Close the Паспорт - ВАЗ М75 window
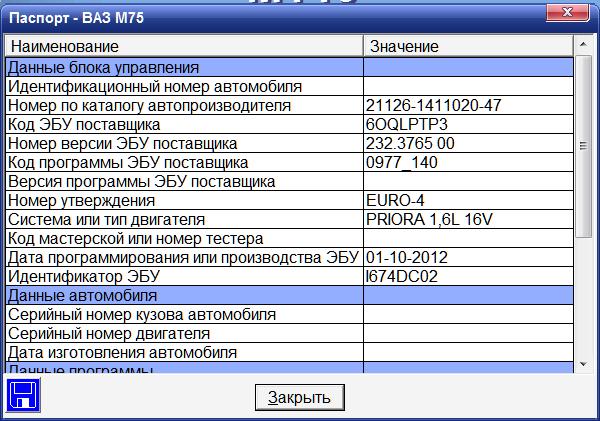The height and width of the screenshot is (421, 600). tap(567, 13)
